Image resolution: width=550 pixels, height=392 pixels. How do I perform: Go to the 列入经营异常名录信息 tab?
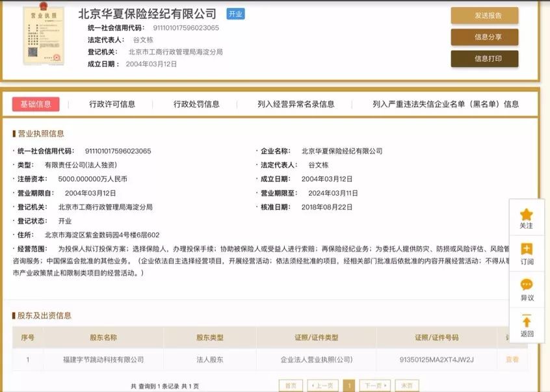pyautogui.click(x=296, y=104)
